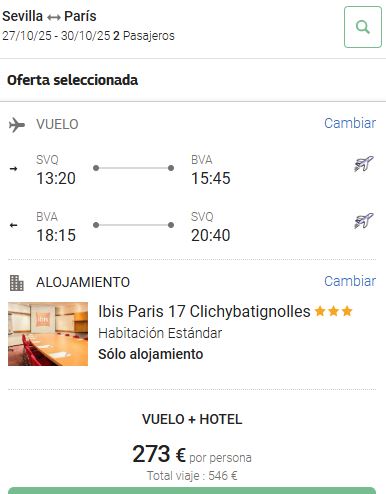Click the Sevilla París route heading
The height and width of the screenshot is (494, 386).
[49, 16]
